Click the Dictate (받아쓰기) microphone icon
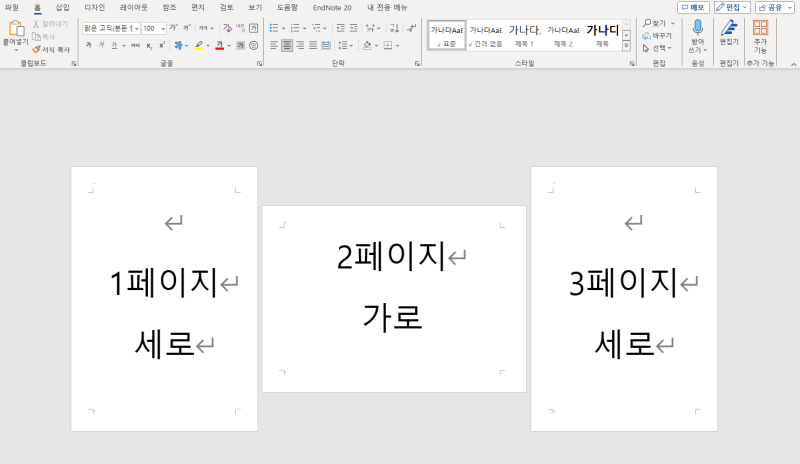 click(x=697, y=28)
